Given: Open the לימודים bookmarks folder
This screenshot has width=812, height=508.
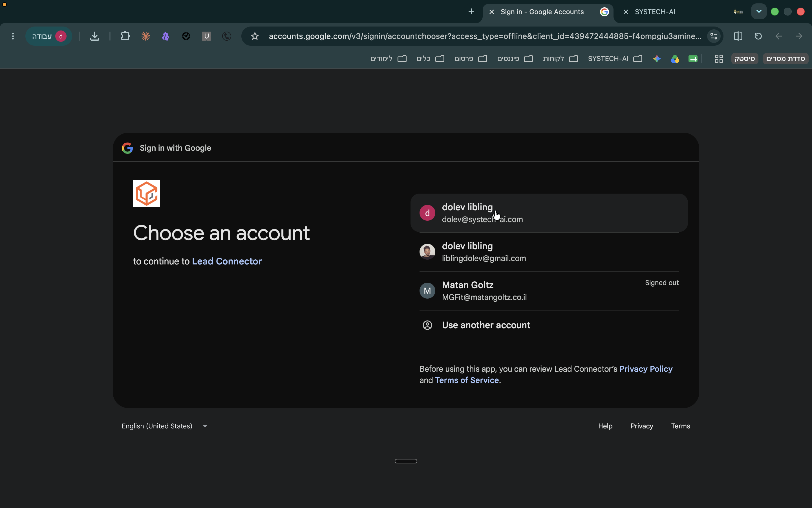Looking at the screenshot, I should tap(388, 59).
